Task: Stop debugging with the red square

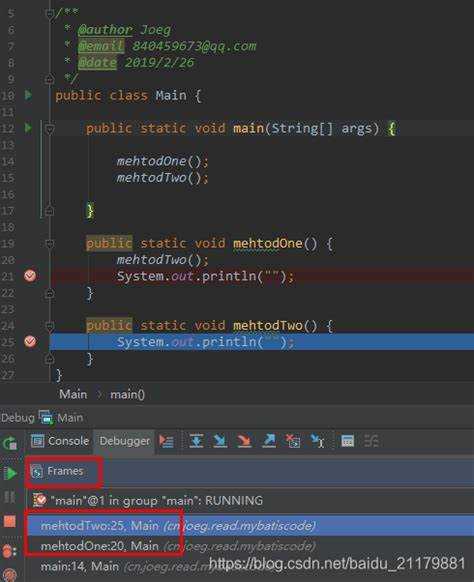Action: [x=10, y=521]
